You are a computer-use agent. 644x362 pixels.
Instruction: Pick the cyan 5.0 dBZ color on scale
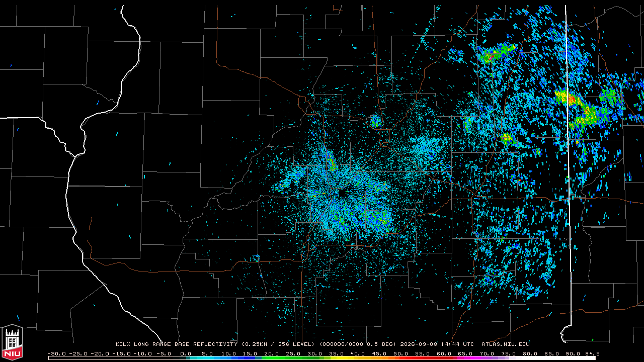(x=207, y=358)
